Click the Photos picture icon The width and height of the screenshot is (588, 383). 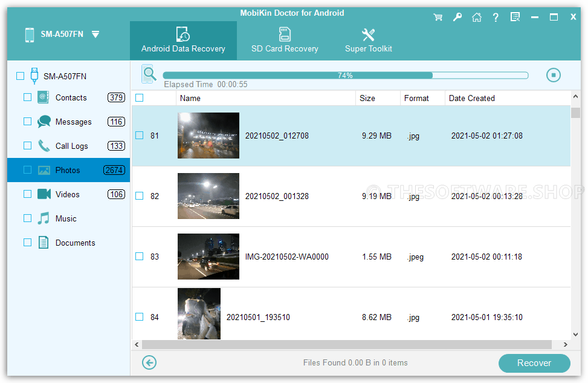(44, 170)
